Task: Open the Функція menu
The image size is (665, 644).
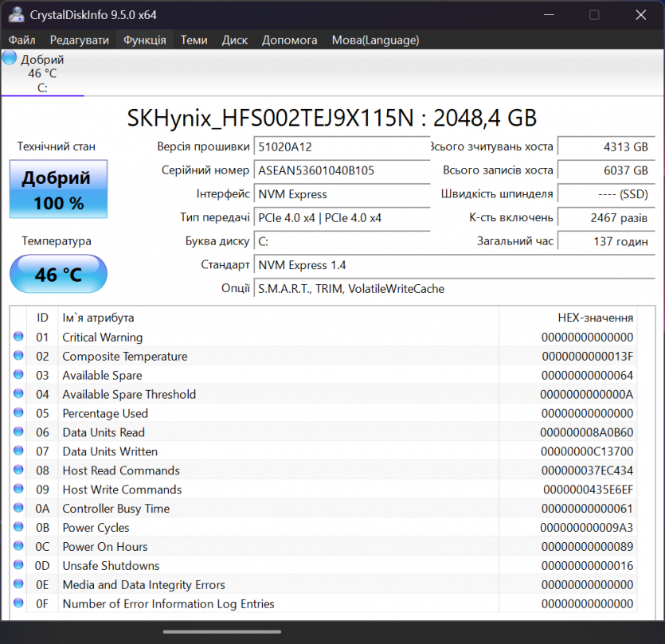Action: [144, 40]
